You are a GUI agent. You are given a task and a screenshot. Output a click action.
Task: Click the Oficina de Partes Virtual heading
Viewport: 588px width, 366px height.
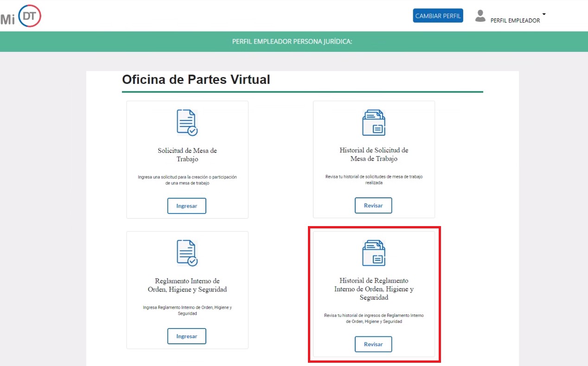pos(196,79)
